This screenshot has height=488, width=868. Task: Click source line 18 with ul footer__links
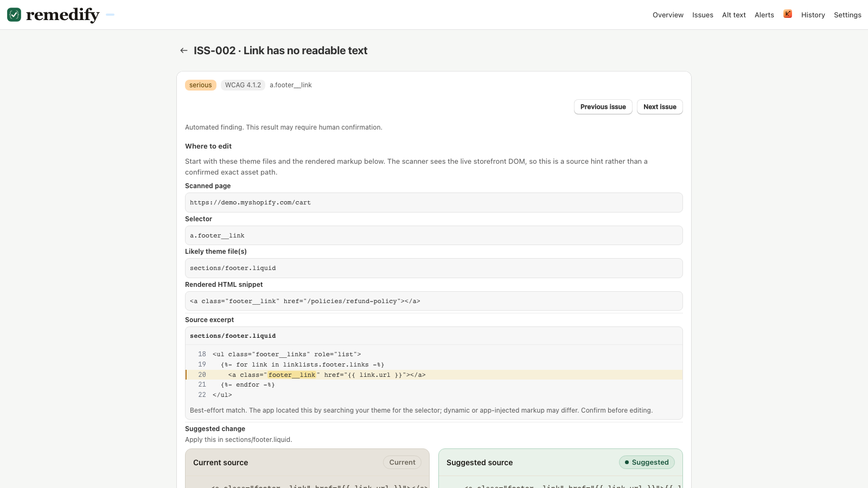[x=434, y=354]
